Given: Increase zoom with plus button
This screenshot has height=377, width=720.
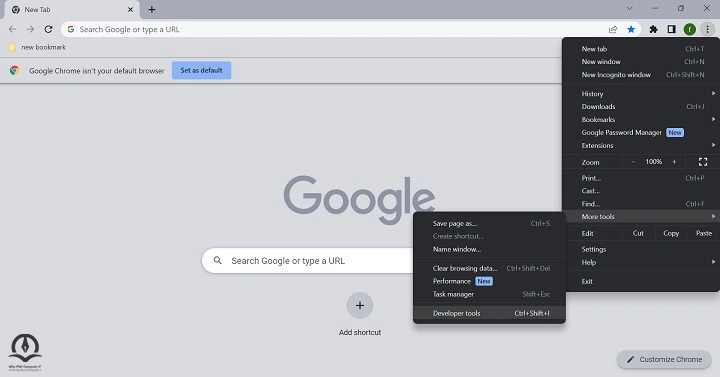Looking at the screenshot, I should click(x=675, y=162).
